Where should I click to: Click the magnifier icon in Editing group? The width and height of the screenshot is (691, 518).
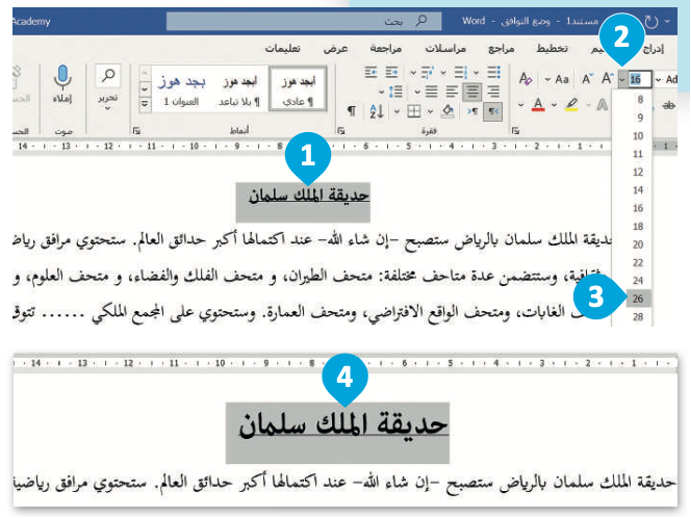(108, 75)
